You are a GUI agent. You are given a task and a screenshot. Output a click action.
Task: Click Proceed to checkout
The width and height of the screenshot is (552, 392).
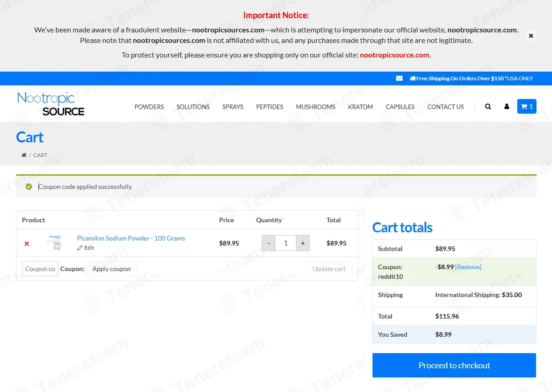[454, 365]
